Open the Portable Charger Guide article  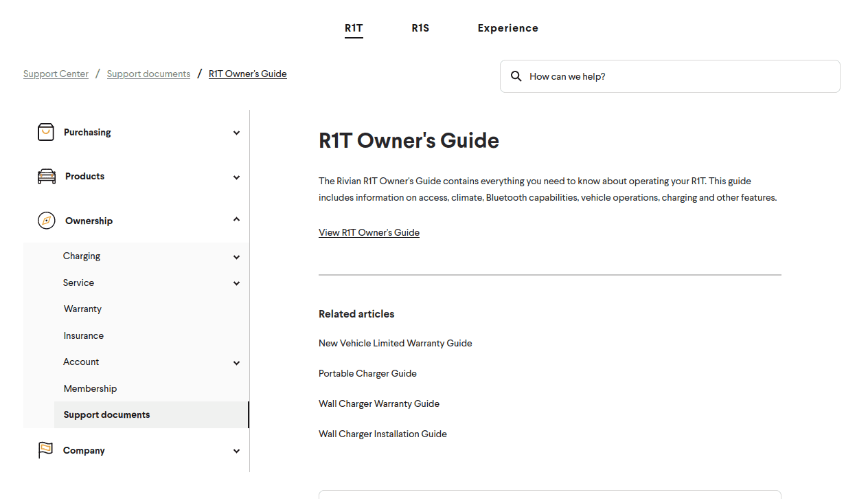tap(367, 373)
